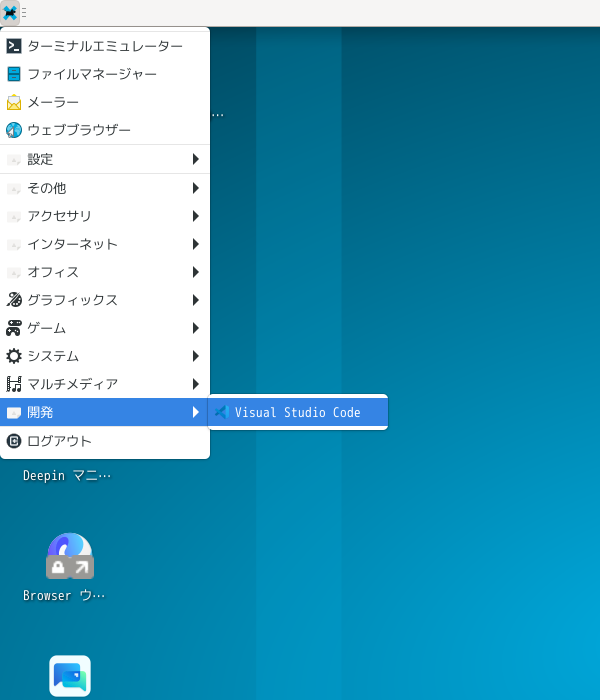The height and width of the screenshot is (700, 600).
Task: Click the 'Deepin マニ…' desktop label
Action: (67, 476)
